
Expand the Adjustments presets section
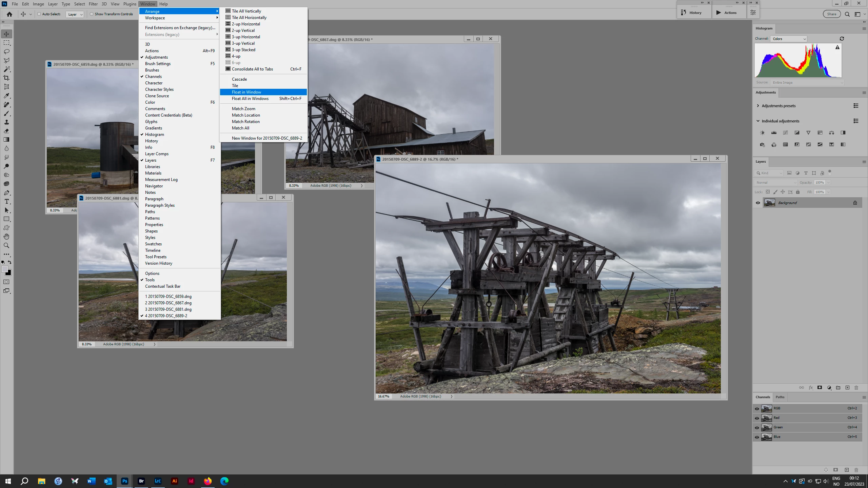pyautogui.click(x=758, y=106)
